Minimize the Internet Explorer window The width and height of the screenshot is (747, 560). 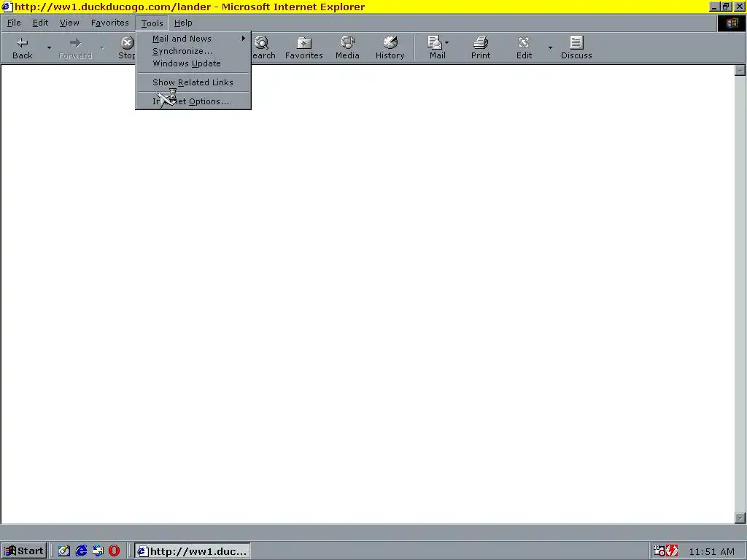click(714, 7)
